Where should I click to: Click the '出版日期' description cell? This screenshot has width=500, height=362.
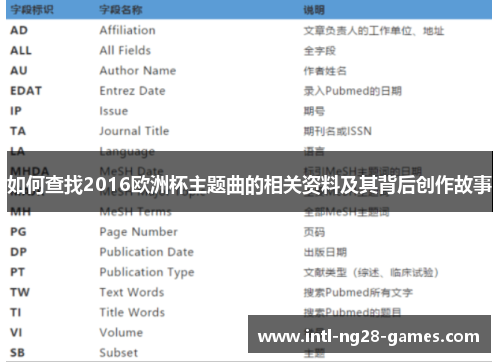325,252
